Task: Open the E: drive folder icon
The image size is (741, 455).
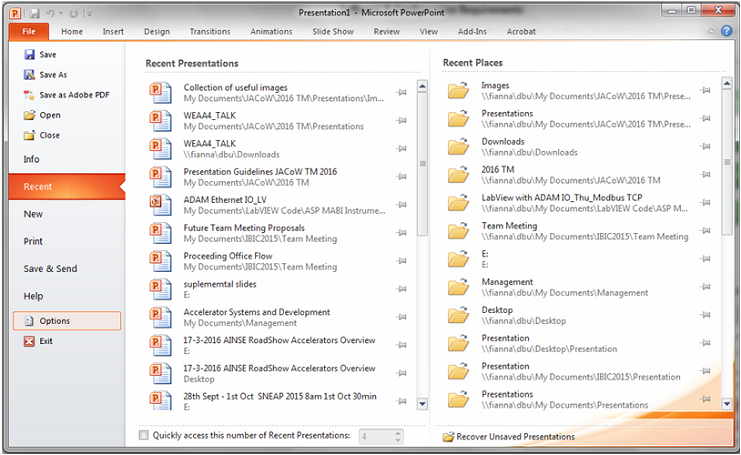Action: [458, 258]
